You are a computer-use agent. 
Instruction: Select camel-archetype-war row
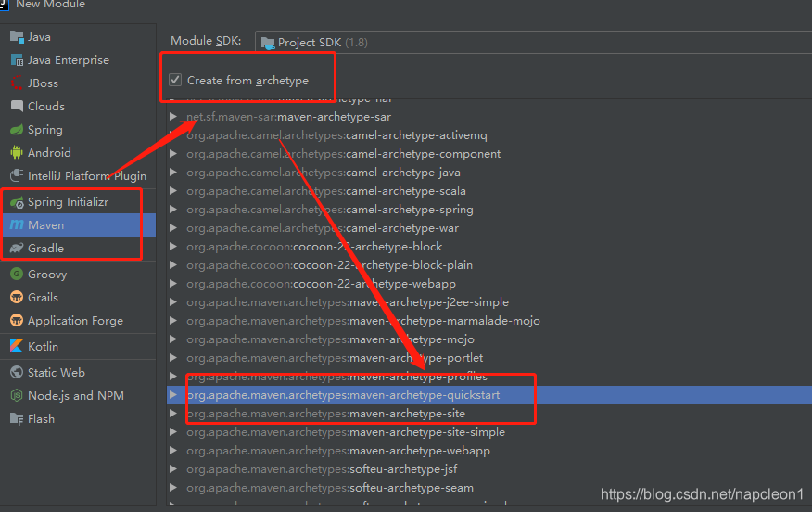coord(489,228)
